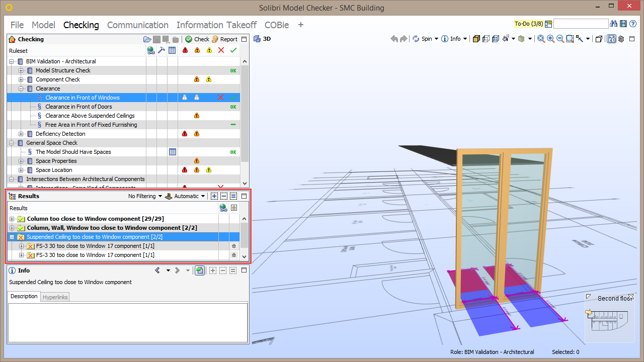The image size is (644, 362).
Task: Open the To-Do (3/8) list
Action: click(529, 23)
